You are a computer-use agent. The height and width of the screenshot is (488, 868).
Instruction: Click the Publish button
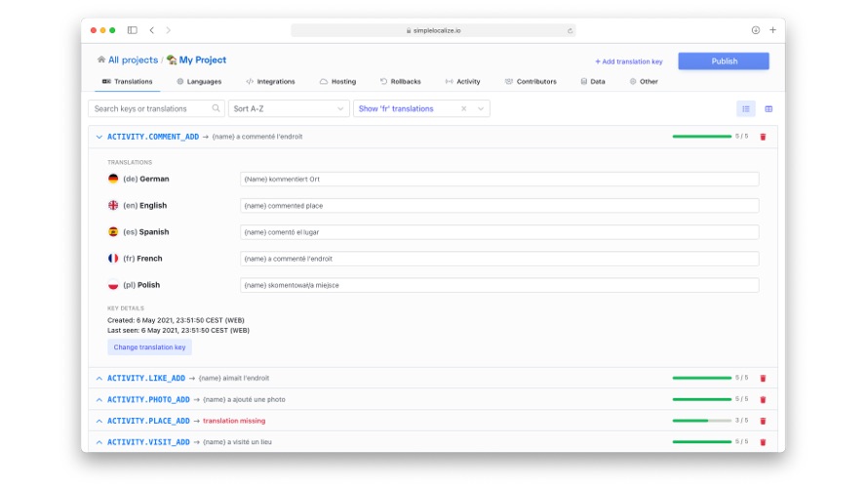pyautogui.click(x=724, y=61)
